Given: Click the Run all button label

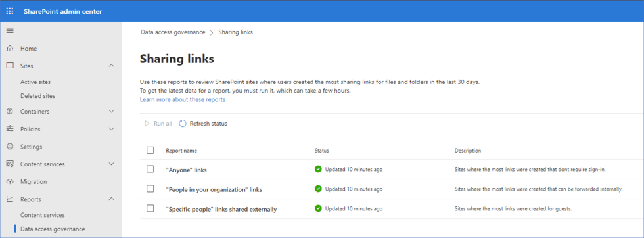Looking at the screenshot, I should [163, 124].
